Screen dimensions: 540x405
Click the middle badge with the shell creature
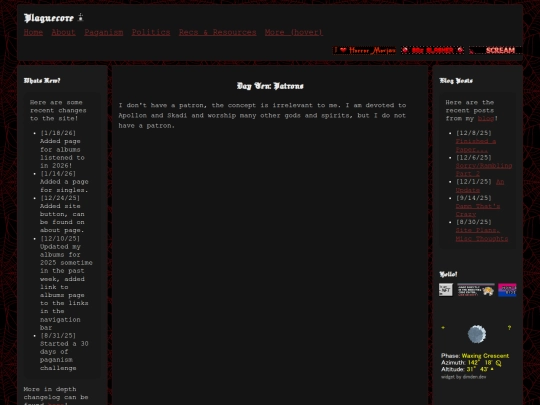(476, 290)
